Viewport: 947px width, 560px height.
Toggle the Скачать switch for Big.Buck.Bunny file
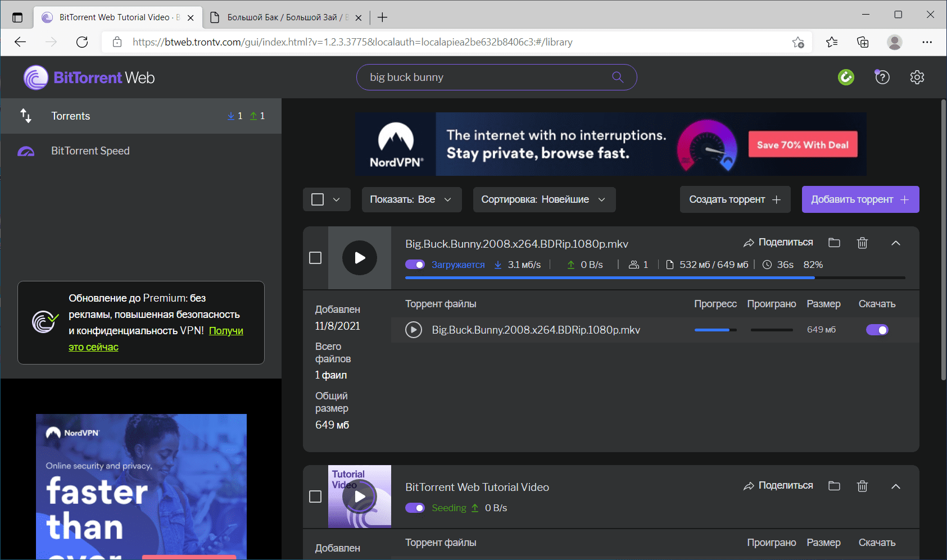877,330
